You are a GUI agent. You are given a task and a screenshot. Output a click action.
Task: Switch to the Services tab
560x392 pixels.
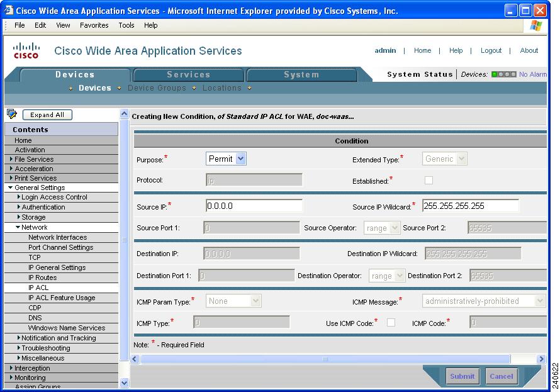pyautogui.click(x=189, y=75)
